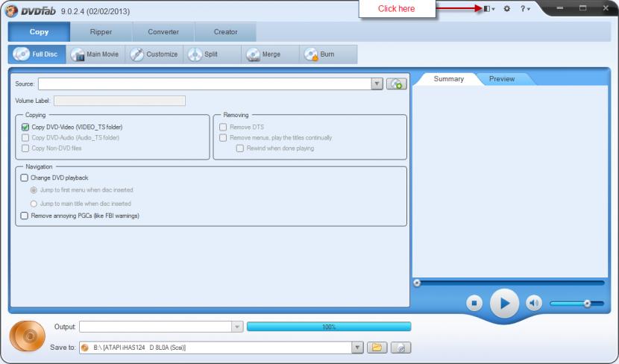
Task: Open the Summary tab
Action: click(x=448, y=79)
